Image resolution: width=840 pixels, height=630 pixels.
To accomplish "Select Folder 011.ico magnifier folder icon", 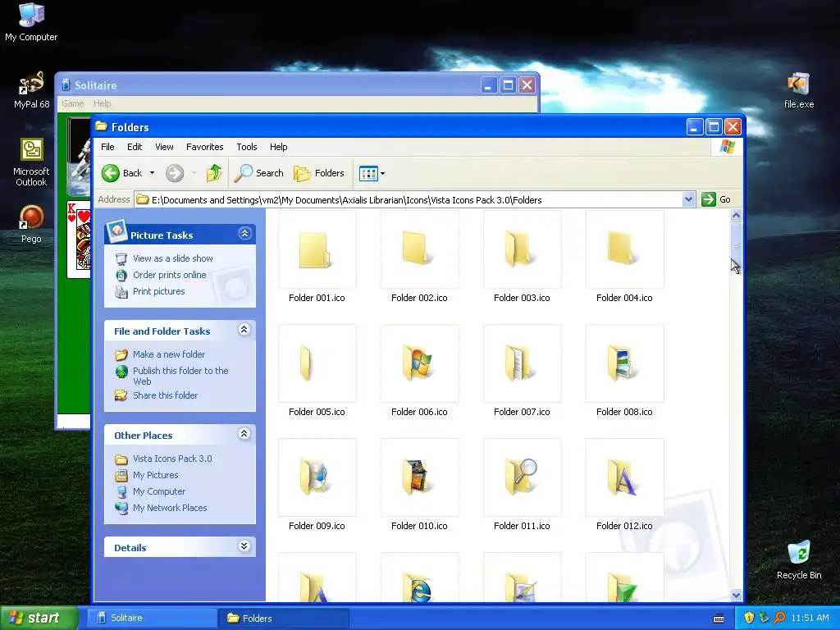I will [x=523, y=478].
